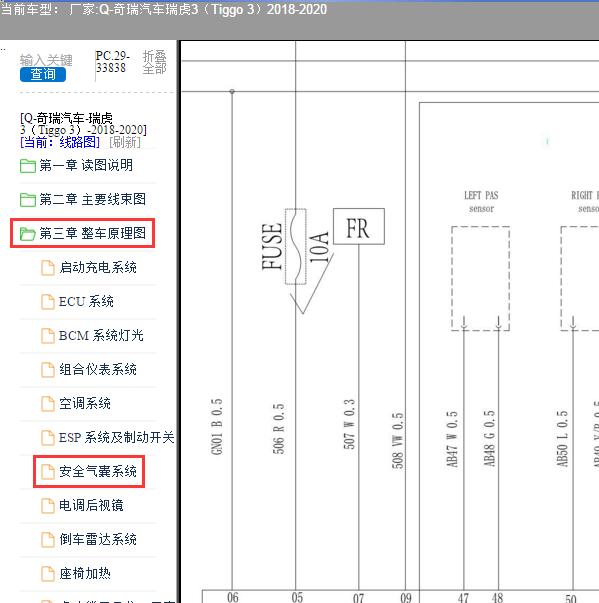Open ESP 系统及制动开关 diagram

point(116,437)
